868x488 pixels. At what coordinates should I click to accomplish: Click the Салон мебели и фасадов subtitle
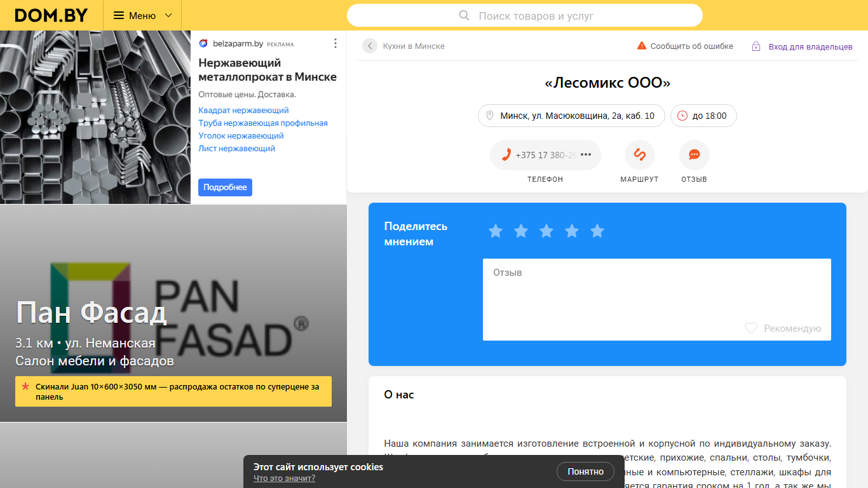tap(95, 361)
